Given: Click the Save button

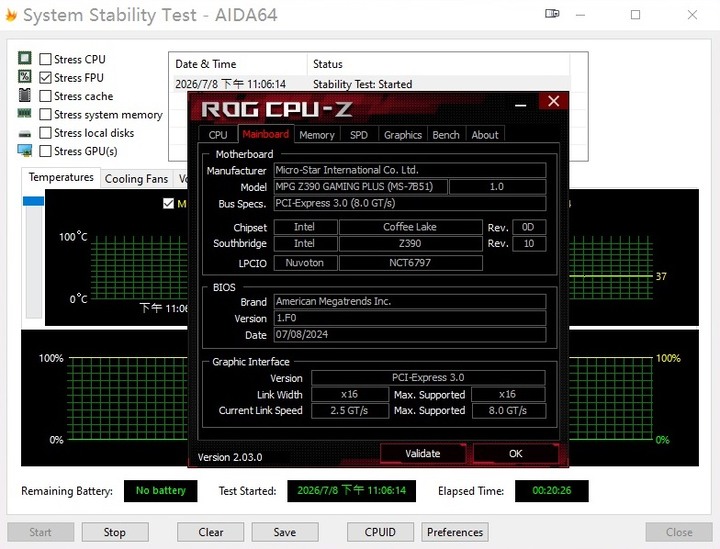Looking at the screenshot, I should click(285, 532).
